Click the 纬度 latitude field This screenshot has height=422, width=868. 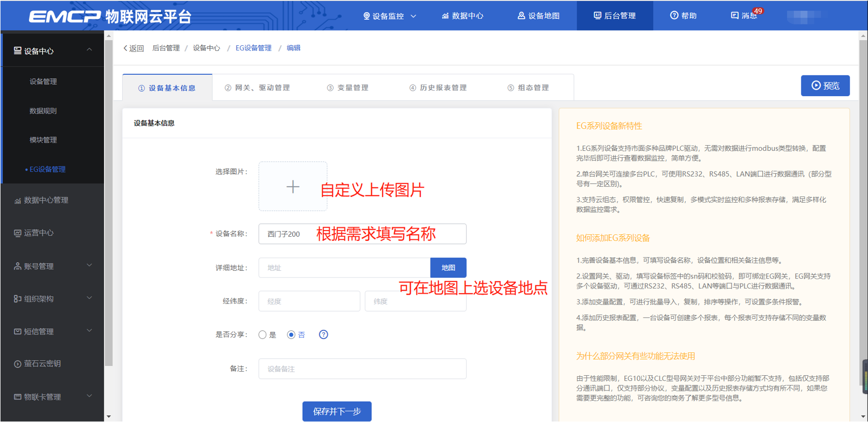[x=416, y=301]
